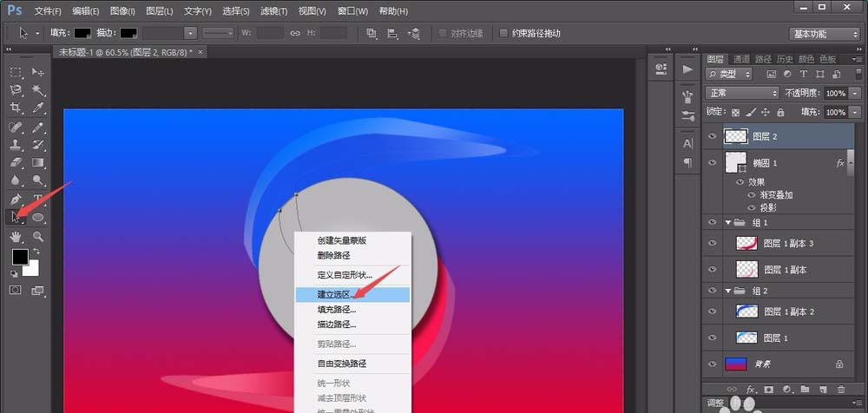Open the 正常 blend mode dropdown
This screenshot has width=868, height=413.
click(742, 93)
